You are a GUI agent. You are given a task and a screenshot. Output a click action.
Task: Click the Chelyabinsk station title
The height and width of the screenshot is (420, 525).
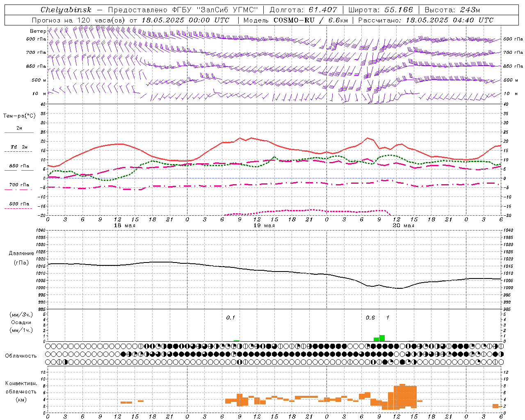[x=66, y=10]
